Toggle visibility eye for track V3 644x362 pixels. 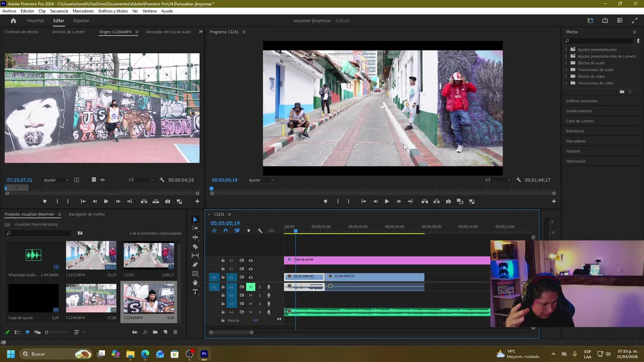(x=251, y=260)
